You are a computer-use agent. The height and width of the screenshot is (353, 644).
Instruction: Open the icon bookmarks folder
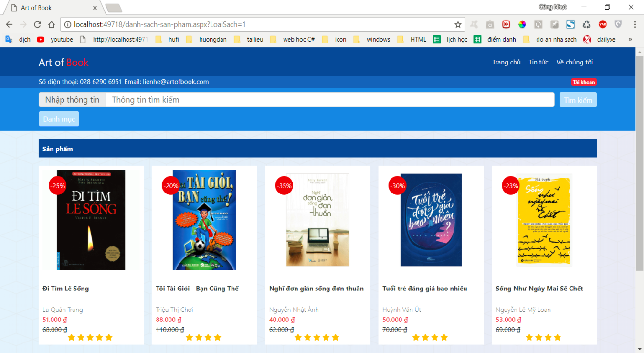coord(335,39)
